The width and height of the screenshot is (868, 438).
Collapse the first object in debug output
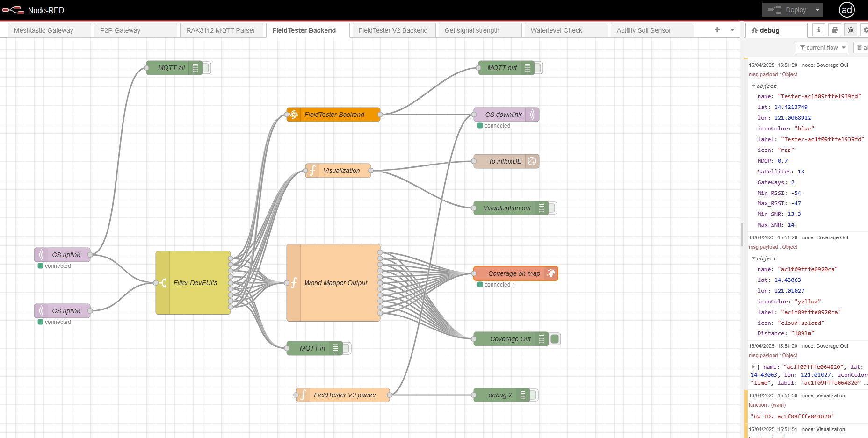[x=753, y=86]
